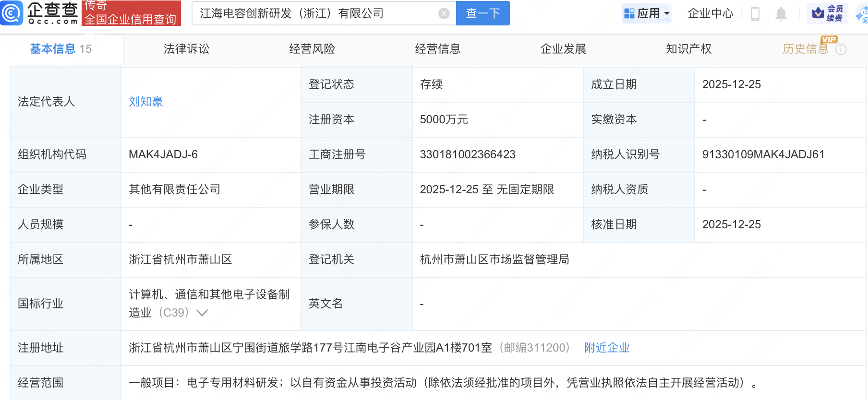868x400 pixels.
Task: Go to 企业中心
Action: point(711,13)
